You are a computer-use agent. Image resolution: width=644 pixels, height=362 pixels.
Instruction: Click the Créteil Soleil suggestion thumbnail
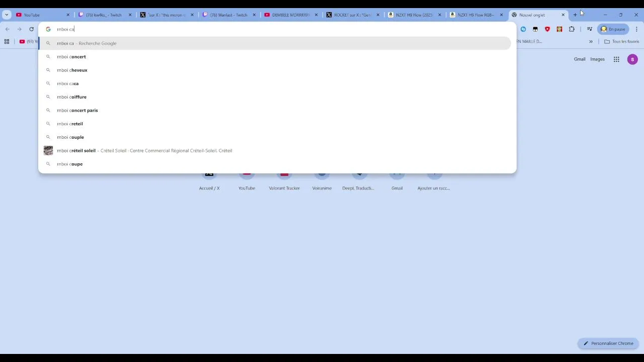tap(48, 150)
